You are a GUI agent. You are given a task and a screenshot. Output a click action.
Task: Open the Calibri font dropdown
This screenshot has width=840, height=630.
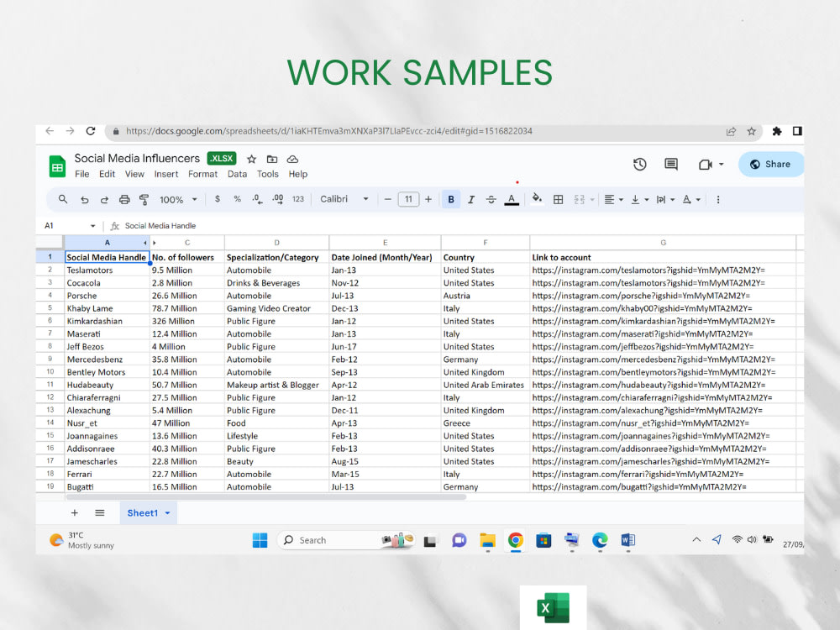pos(344,199)
